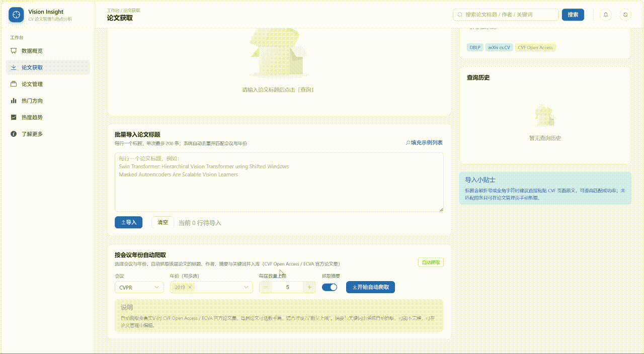Viewport: 644px width, 354px height.
Task: Click the CVF Open Access source tag
Action: pos(536,47)
